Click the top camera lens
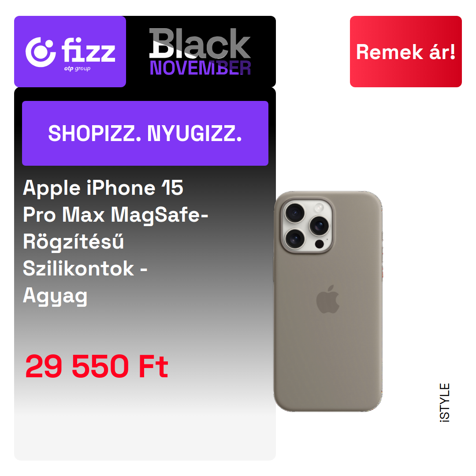The image size is (476, 476). tap(294, 213)
